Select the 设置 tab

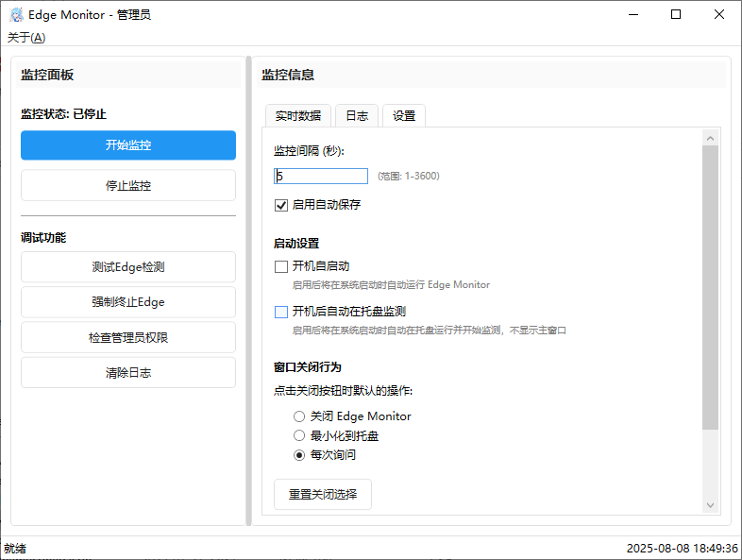pyautogui.click(x=404, y=116)
